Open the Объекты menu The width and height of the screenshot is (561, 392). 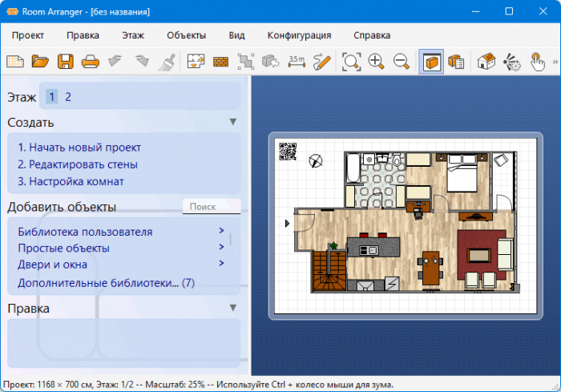click(x=186, y=35)
